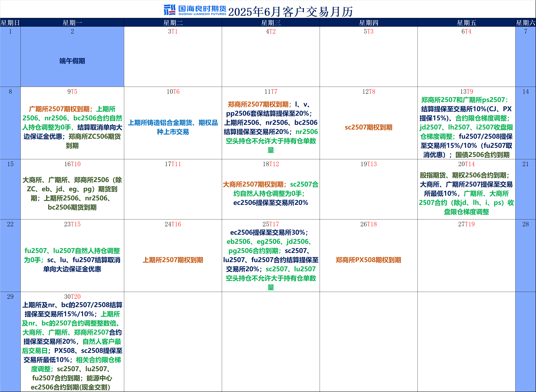This screenshot has width=536, height=392.
Task: Click the date label 24T16
Action: coord(173,224)
